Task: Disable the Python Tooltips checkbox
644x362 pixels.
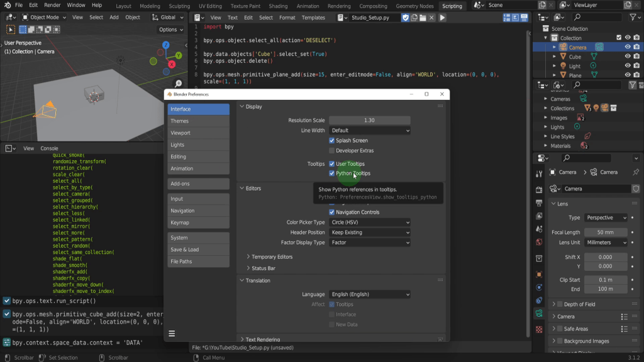Action: pyautogui.click(x=331, y=173)
